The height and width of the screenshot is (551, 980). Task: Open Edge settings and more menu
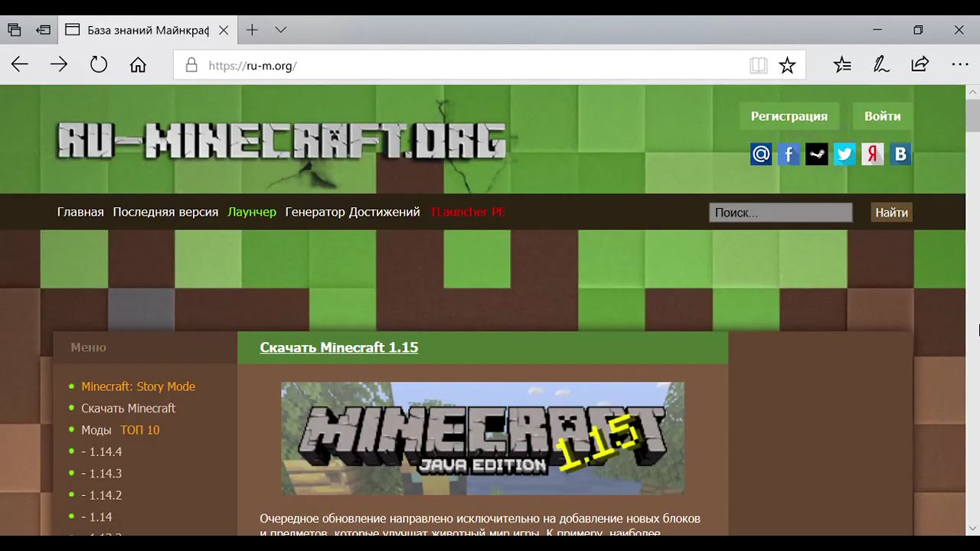(960, 65)
